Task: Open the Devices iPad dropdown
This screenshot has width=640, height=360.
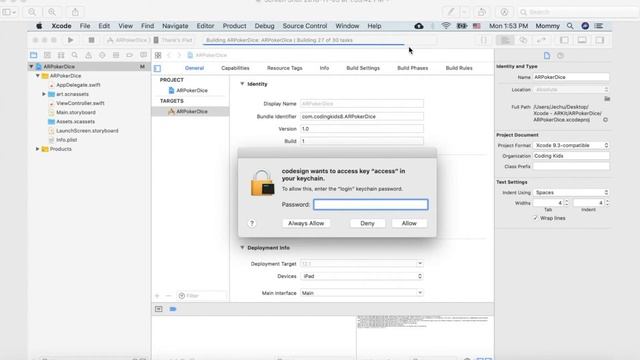Action: pyautogui.click(x=362, y=276)
